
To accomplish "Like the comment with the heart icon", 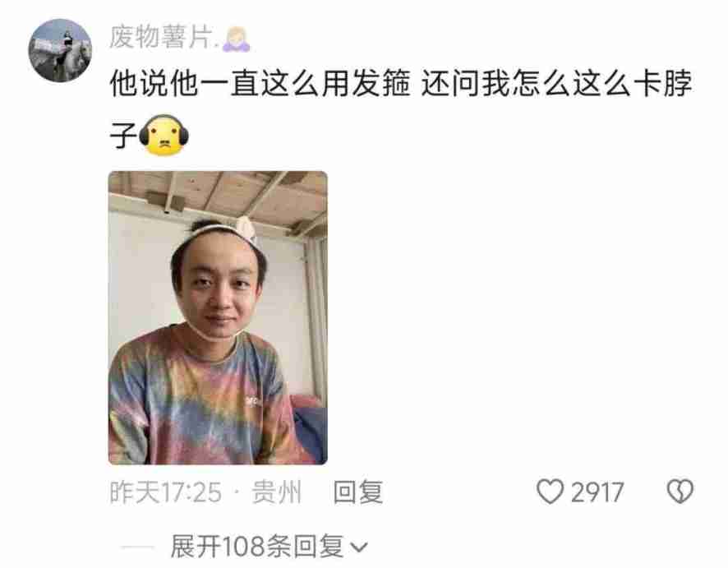I will (x=551, y=492).
